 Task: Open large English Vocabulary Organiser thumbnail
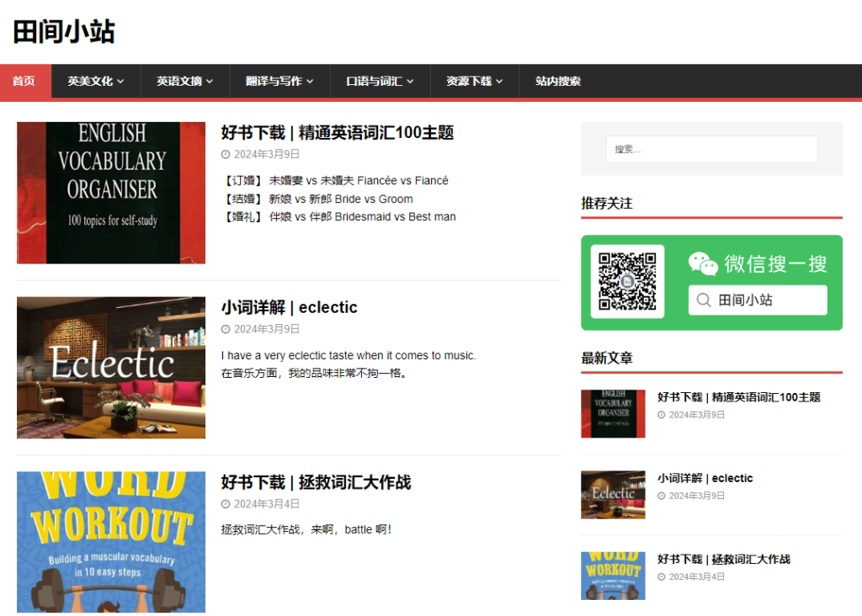(x=111, y=193)
